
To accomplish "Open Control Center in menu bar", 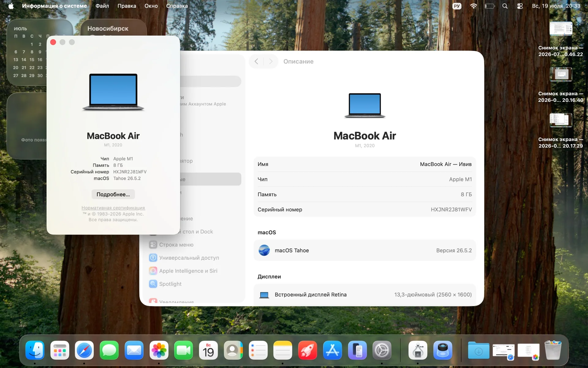I will [x=520, y=6].
